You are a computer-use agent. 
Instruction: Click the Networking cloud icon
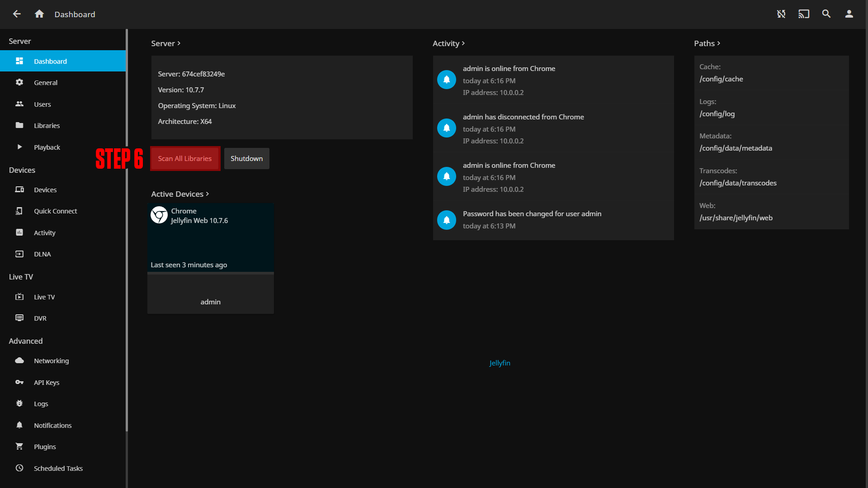[x=19, y=360]
